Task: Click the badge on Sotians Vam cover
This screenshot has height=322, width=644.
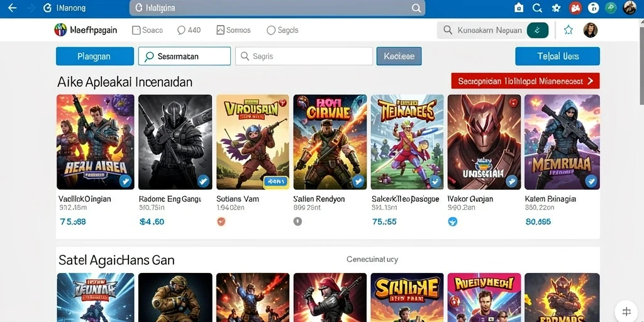Action: 275,181
